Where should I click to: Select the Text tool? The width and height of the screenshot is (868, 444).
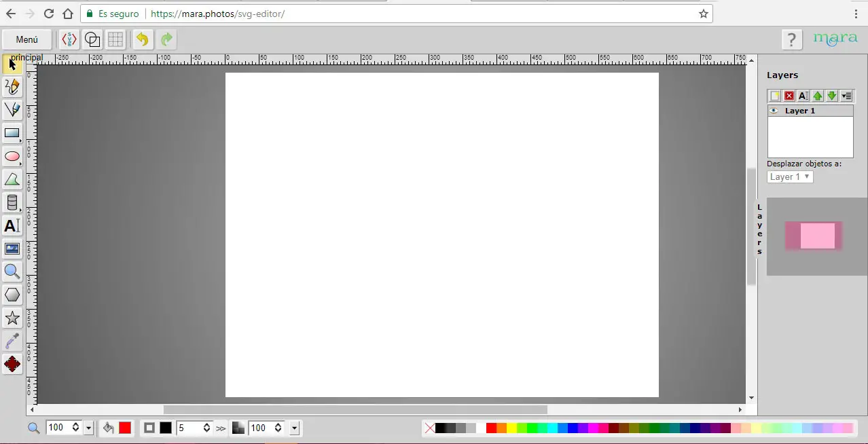pos(12,225)
